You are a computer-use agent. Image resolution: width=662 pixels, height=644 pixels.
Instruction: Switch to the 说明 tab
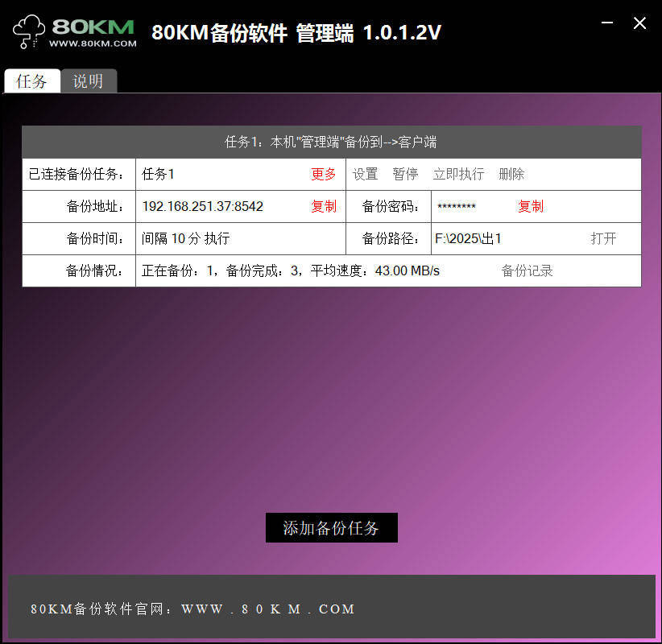click(89, 81)
